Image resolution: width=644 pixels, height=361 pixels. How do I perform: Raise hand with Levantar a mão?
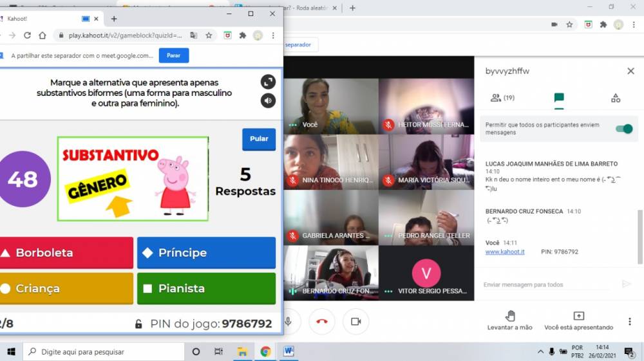pyautogui.click(x=510, y=319)
